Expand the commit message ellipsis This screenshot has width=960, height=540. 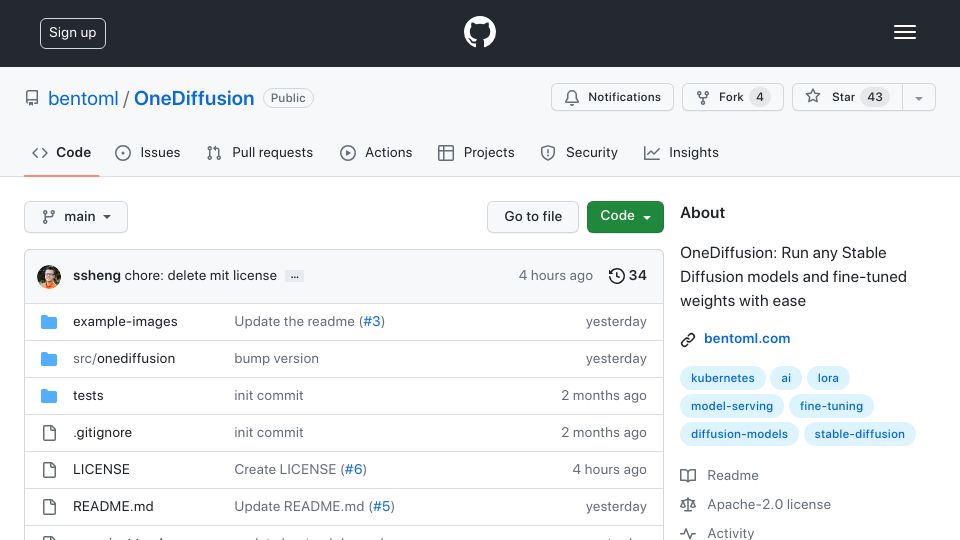(294, 277)
